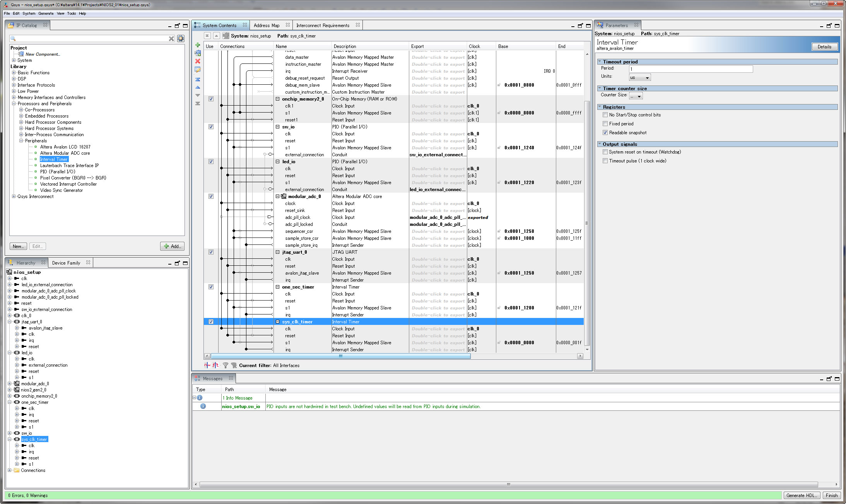Click the Finish button
846x504 pixels.
(x=832, y=495)
